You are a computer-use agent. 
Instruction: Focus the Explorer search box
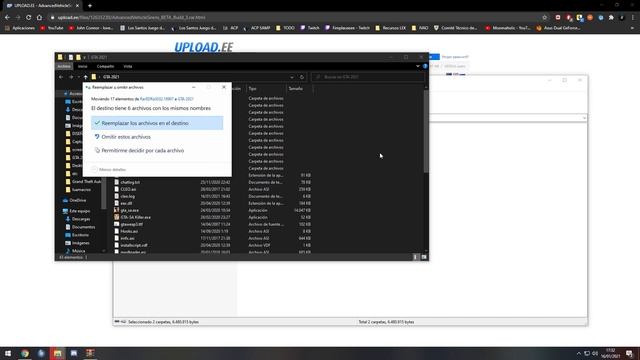[x=367, y=77]
